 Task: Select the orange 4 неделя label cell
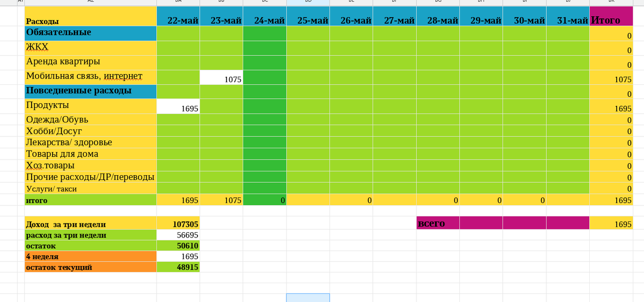pos(91,256)
